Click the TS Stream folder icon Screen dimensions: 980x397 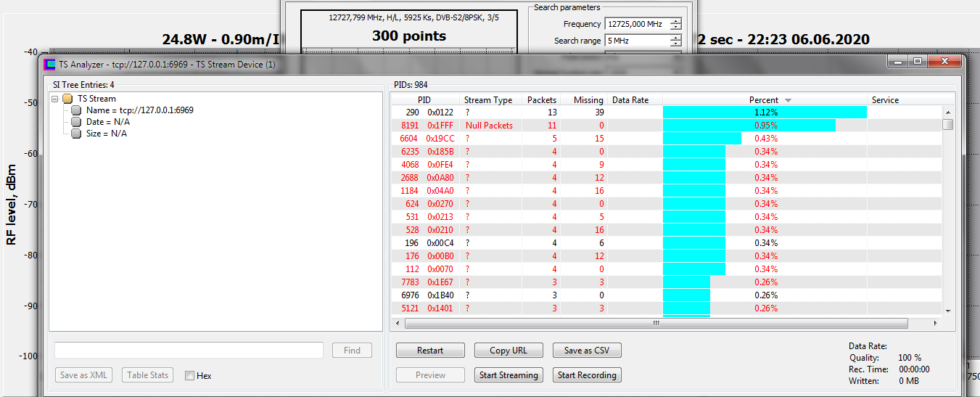[x=67, y=99]
